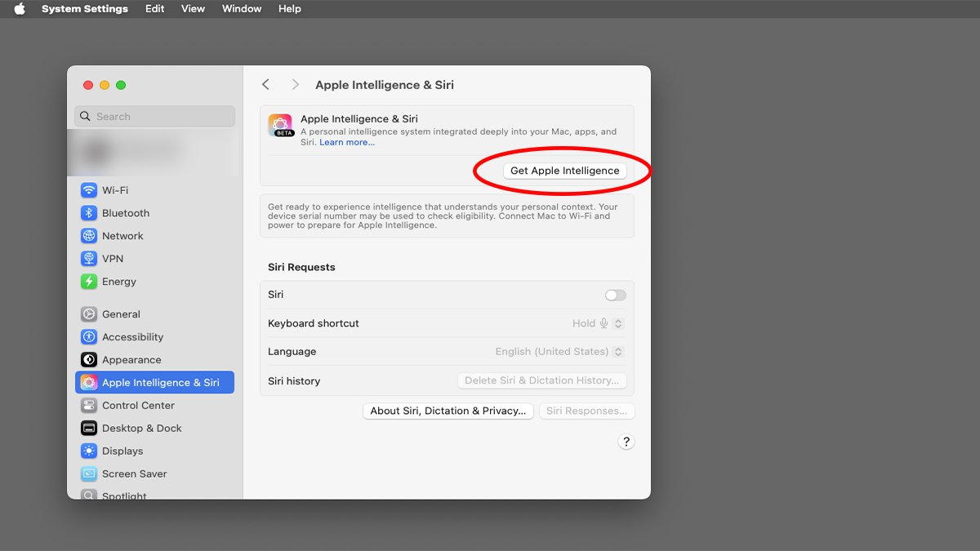Follow the Learn more link
The height and width of the screenshot is (551, 980).
coord(347,143)
